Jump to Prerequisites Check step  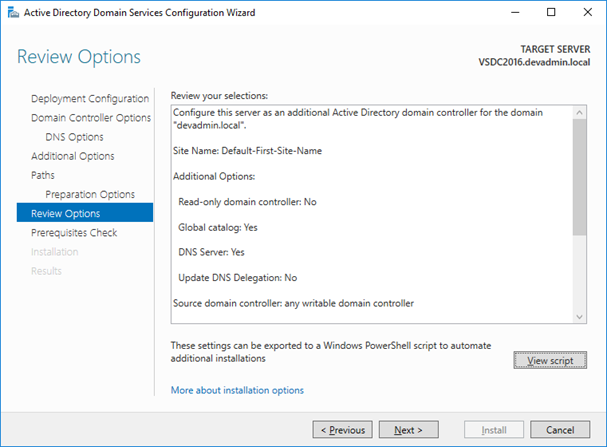[74, 233]
